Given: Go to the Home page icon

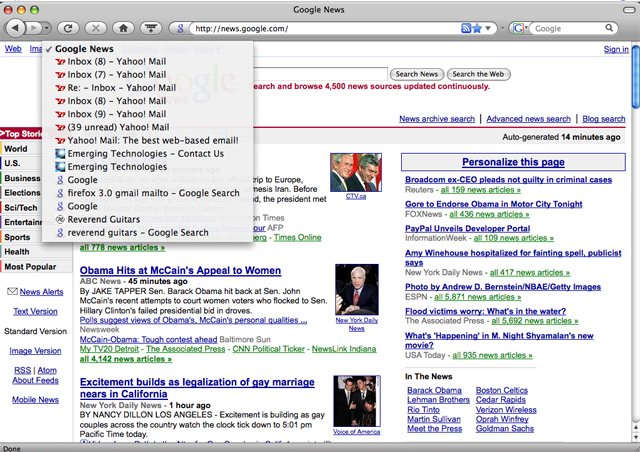Looking at the screenshot, I should coord(123,28).
